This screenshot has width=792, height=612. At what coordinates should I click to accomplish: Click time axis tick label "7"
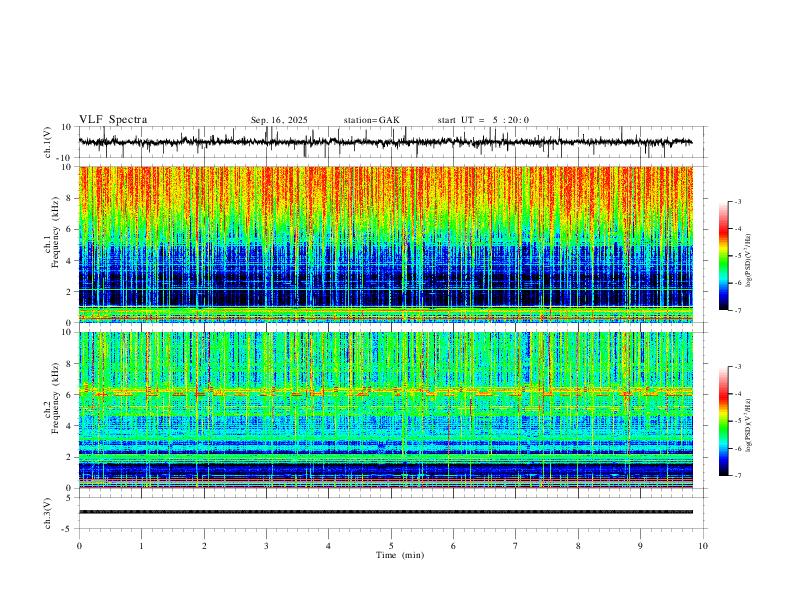516,546
